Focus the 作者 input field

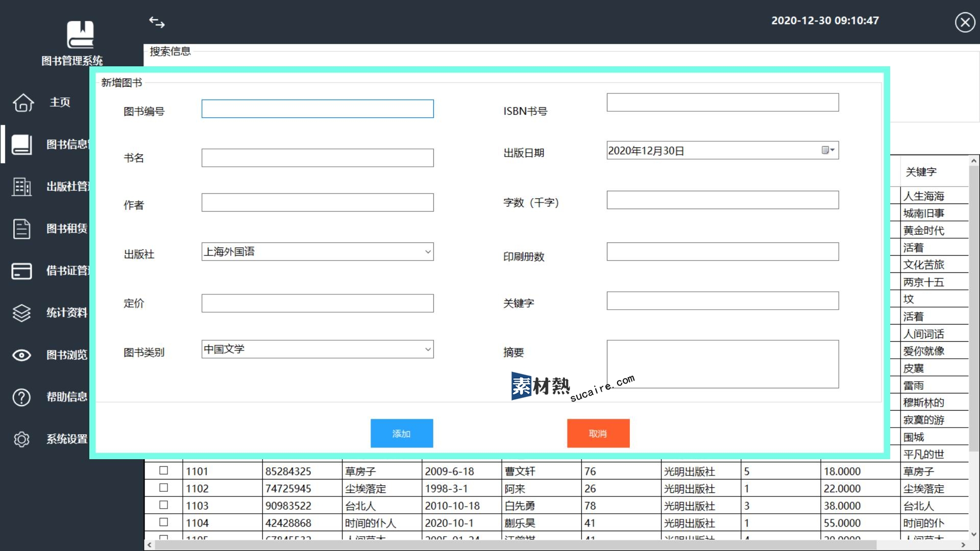(x=317, y=203)
